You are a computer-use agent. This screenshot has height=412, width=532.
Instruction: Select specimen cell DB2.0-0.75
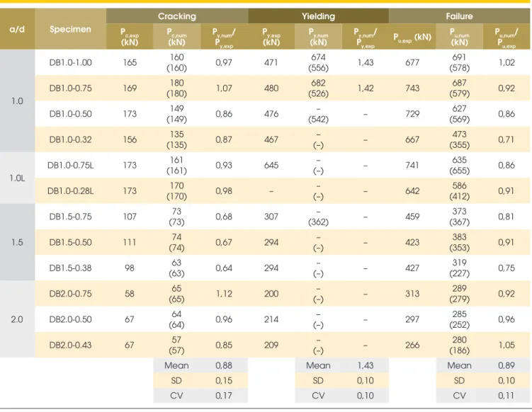point(70,294)
